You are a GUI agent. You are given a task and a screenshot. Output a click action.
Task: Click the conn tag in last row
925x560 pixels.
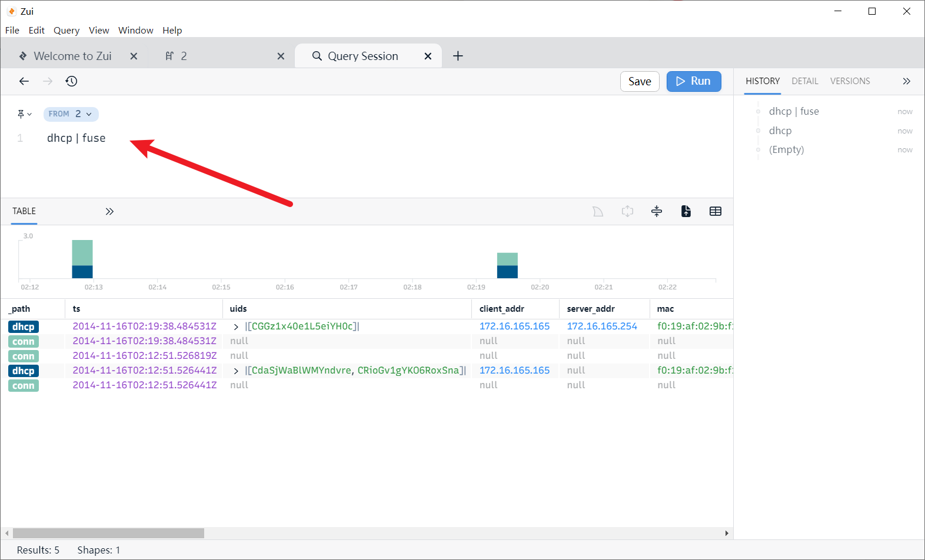click(x=24, y=385)
